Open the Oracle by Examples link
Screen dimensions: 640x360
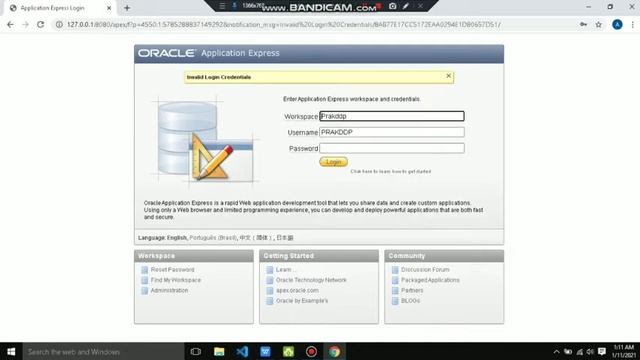pos(302,301)
